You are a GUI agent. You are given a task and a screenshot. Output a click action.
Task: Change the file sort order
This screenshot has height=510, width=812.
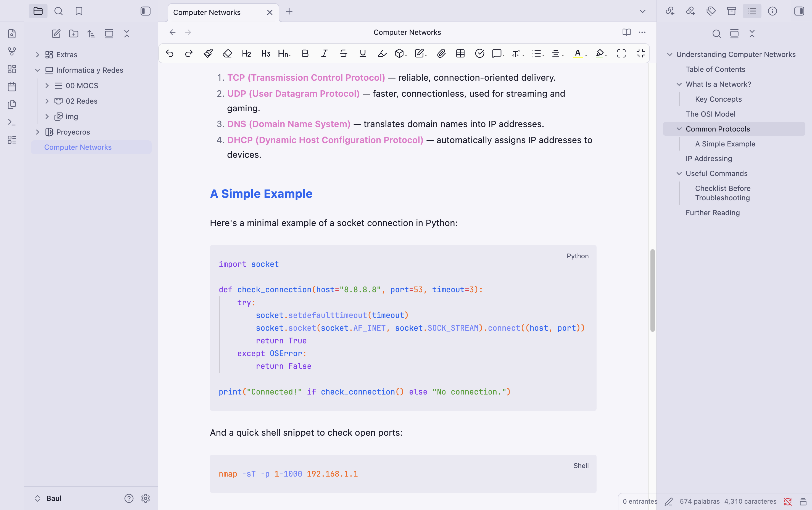pyautogui.click(x=91, y=34)
